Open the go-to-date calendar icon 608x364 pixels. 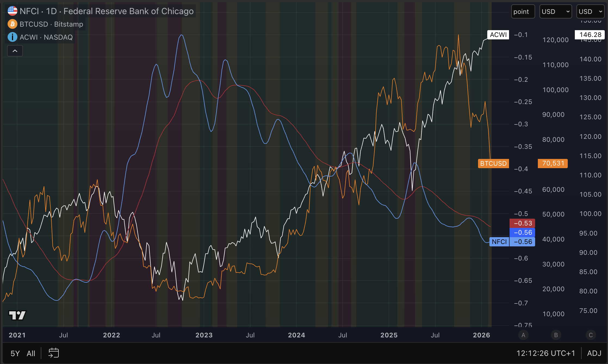[x=54, y=353]
